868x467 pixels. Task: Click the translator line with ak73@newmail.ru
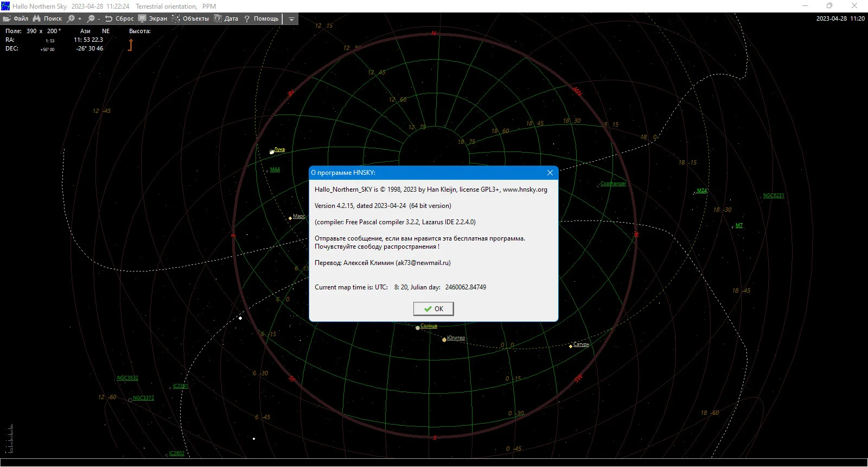tap(382, 263)
